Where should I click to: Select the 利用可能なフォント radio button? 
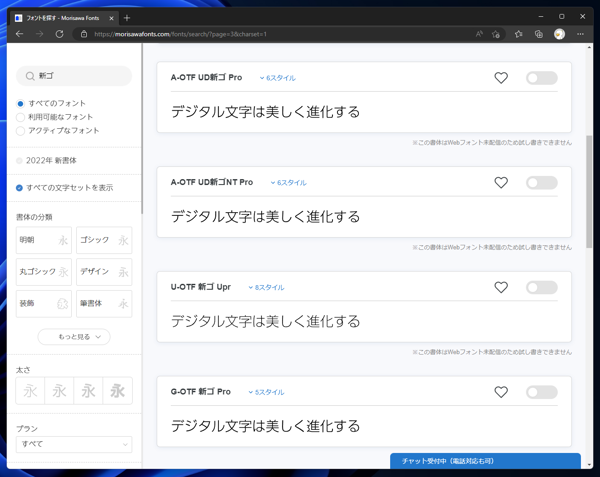[21, 117]
